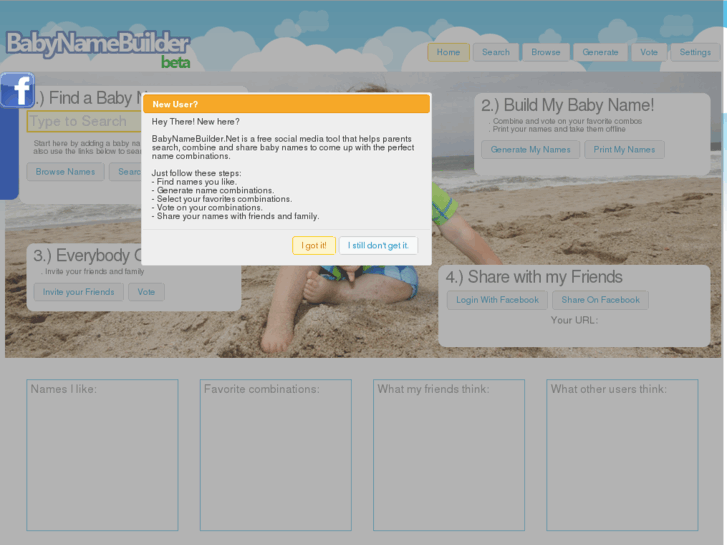Click the 'Type to Search' name field
Screen dimensions: 727x545
(x=84, y=121)
